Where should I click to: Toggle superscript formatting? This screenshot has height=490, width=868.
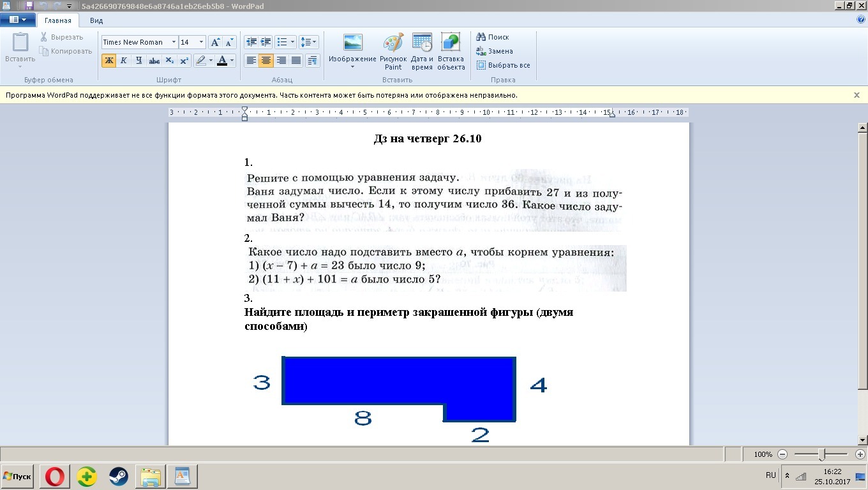point(184,61)
